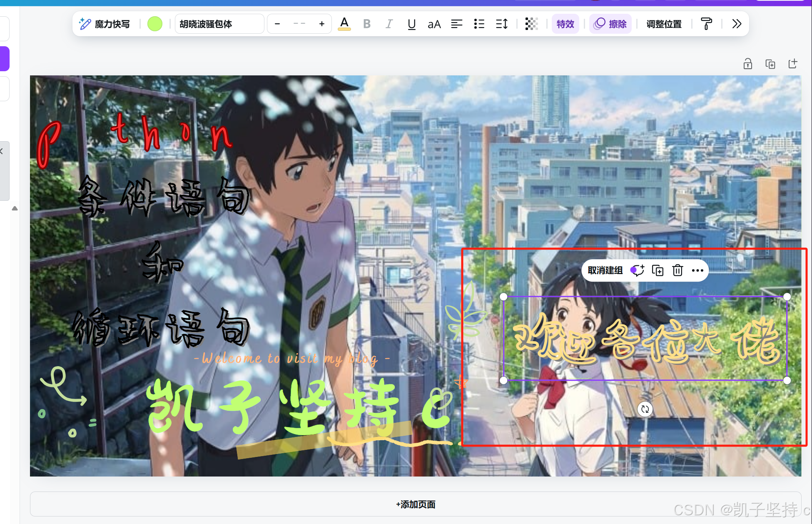This screenshot has width=812, height=524.
Task: Click the aA letter case icon
Action: pyautogui.click(x=434, y=24)
